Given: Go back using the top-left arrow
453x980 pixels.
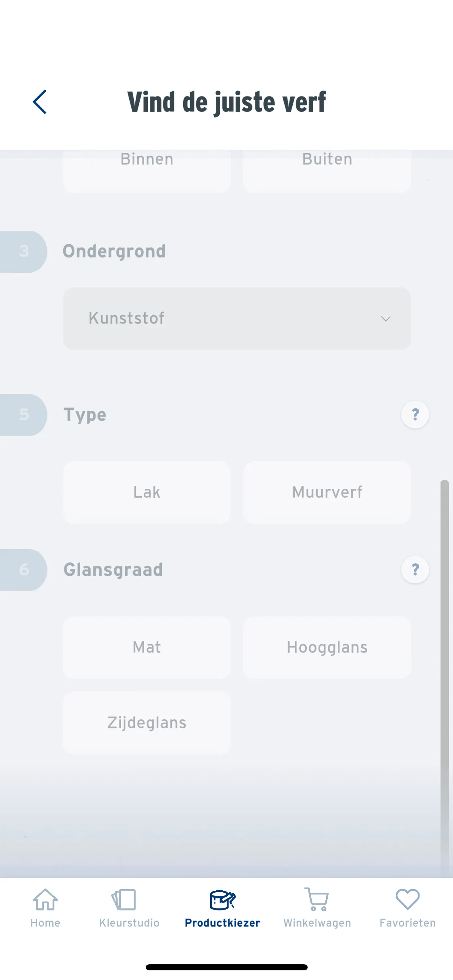Looking at the screenshot, I should [40, 102].
